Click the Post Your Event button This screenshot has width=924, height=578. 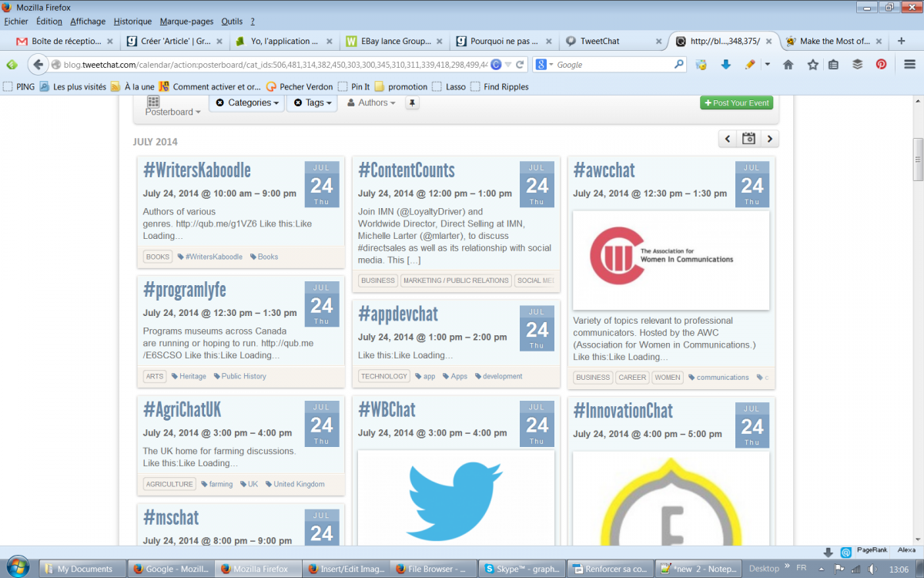[x=737, y=102]
